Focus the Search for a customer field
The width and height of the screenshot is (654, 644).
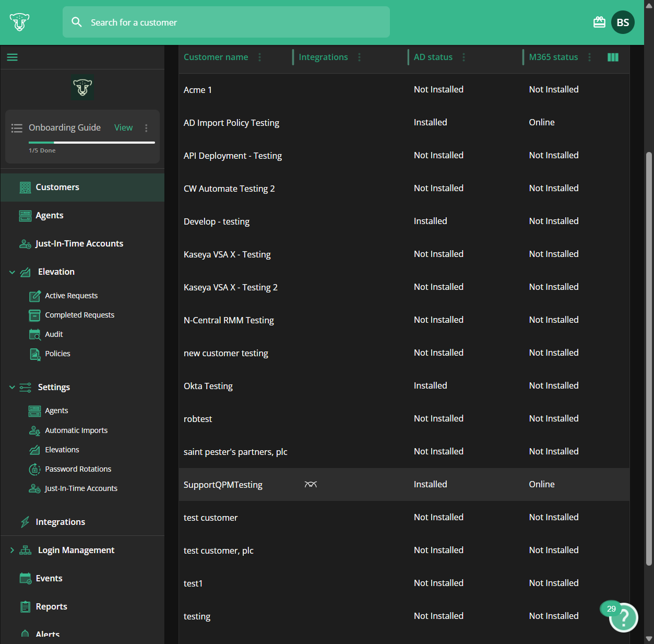coord(226,22)
